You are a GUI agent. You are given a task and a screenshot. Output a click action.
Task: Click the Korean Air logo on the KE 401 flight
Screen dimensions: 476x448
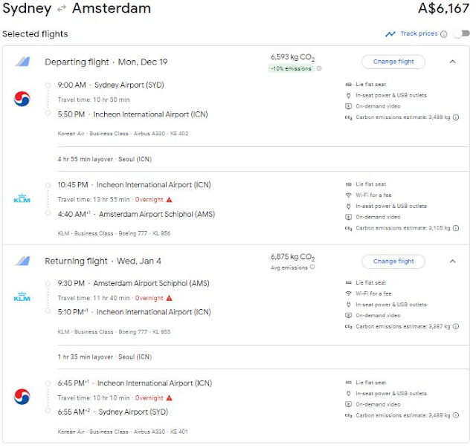click(x=22, y=397)
